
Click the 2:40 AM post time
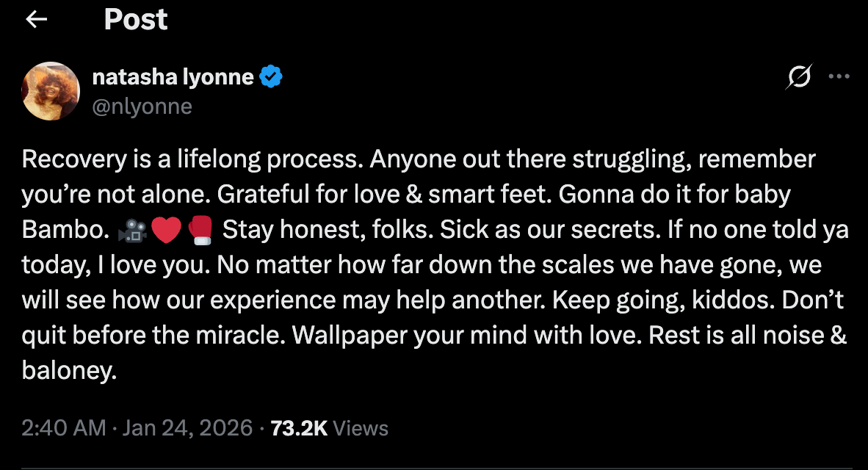[x=64, y=427]
